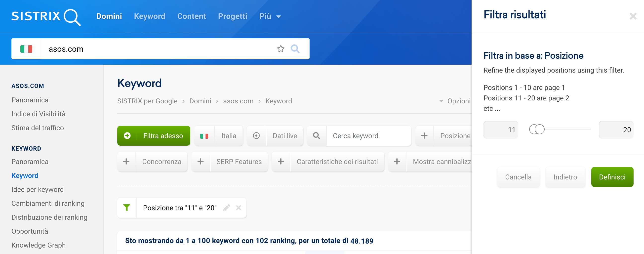
Task: Open Knowledge Graph in sidebar
Action: point(39,245)
